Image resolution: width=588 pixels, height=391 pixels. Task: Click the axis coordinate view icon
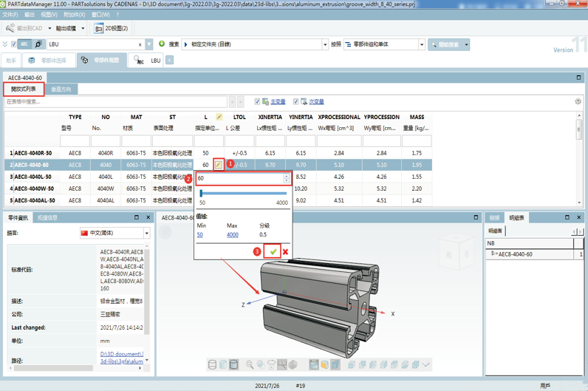426,364
